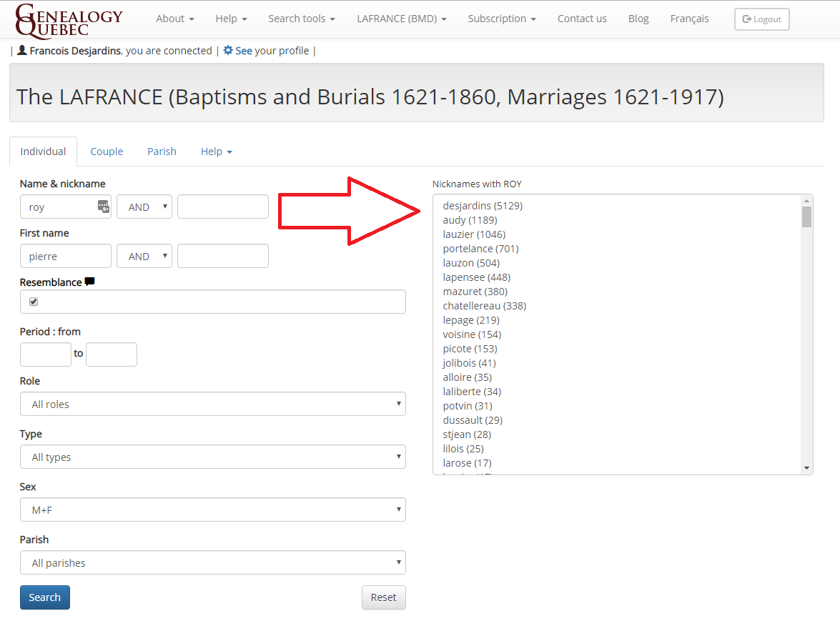
Task: Select nickname lauzier (1046)
Action: (x=474, y=234)
